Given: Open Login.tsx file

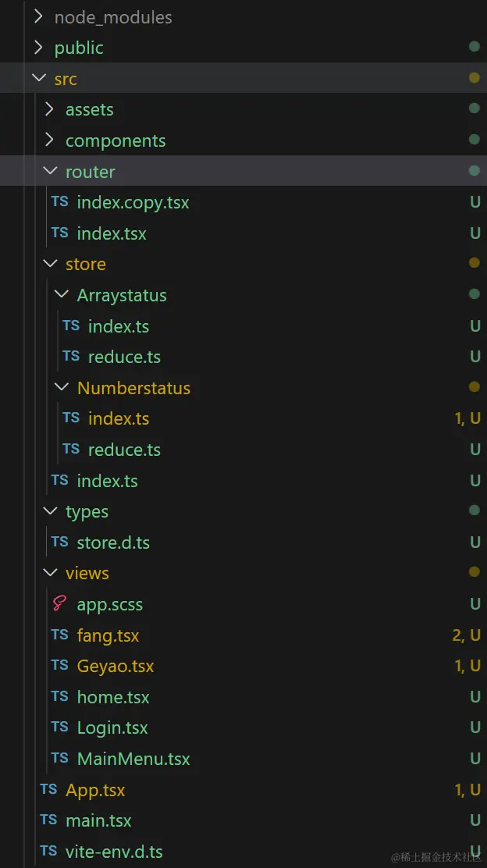Looking at the screenshot, I should pos(112,728).
